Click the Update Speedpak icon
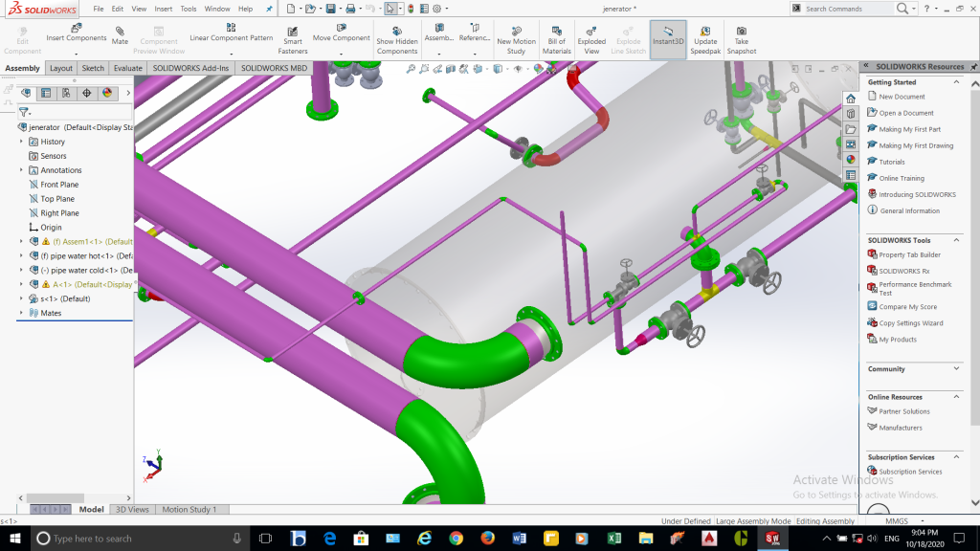The image size is (980, 551). 705,31
